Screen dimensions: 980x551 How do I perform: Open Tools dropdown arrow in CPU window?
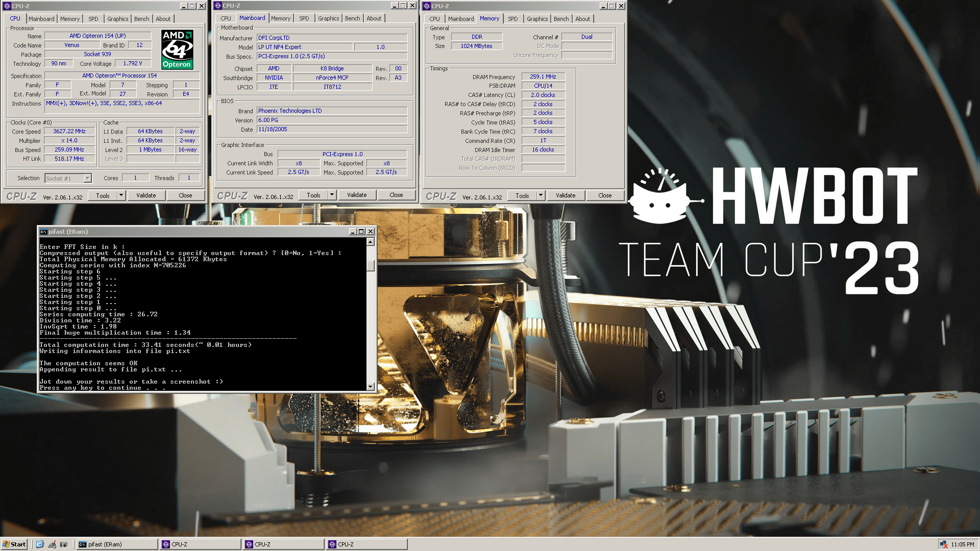(x=121, y=195)
